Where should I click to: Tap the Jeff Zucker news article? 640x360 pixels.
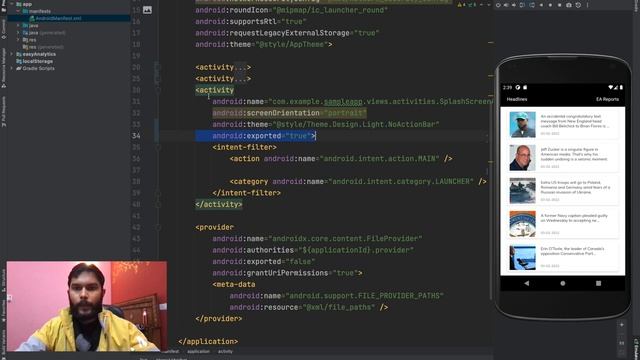click(x=562, y=158)
